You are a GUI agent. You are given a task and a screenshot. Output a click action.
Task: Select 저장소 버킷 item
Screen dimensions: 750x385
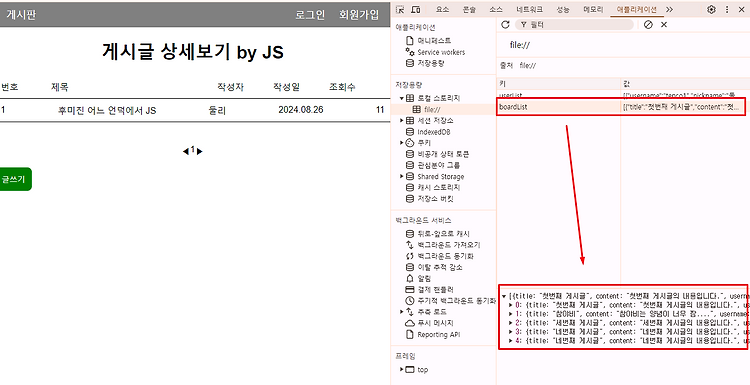coord(430,199)
